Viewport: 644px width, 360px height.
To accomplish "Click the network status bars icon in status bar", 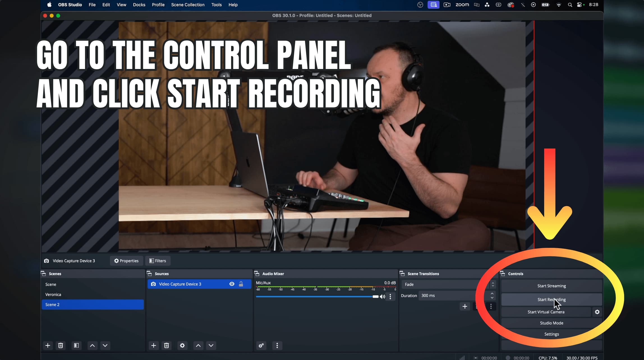I will tap(462, 358).
